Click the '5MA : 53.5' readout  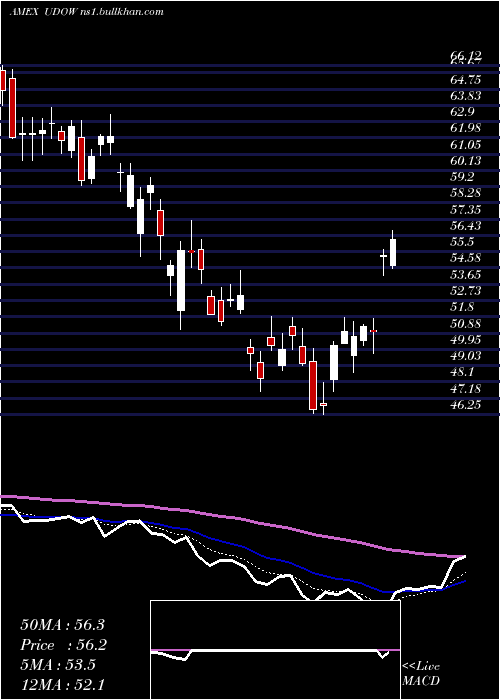click(58, 665)
